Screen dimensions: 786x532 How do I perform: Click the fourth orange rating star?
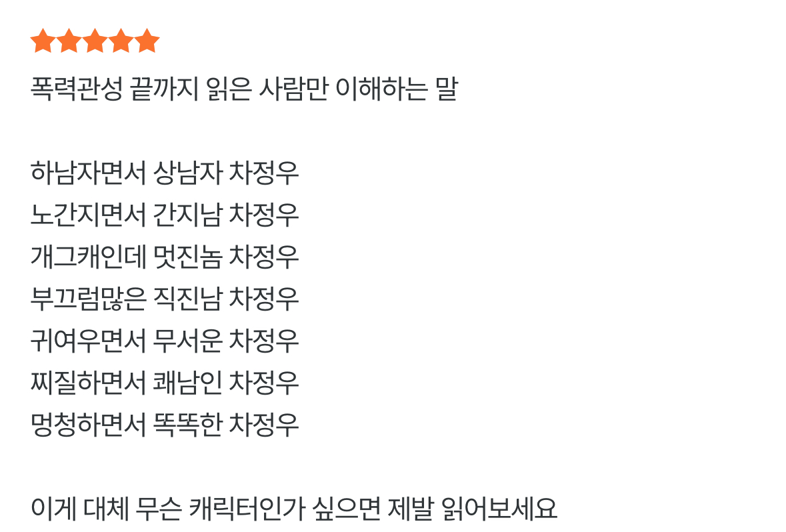click(121, 41)
